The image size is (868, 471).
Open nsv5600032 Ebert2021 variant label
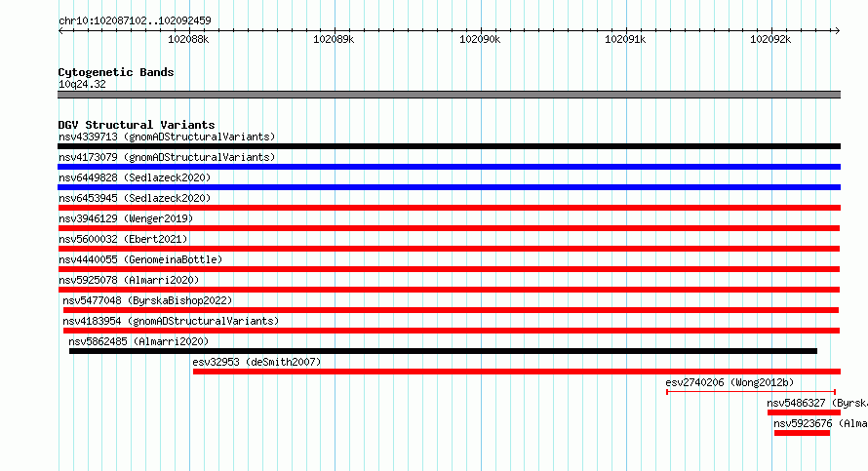[x=123, y=239]
